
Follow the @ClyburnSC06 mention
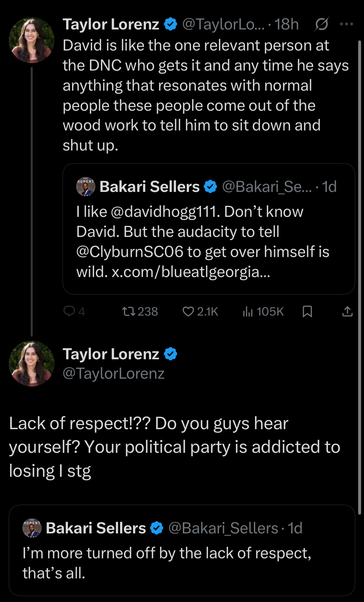pos(130,252)
